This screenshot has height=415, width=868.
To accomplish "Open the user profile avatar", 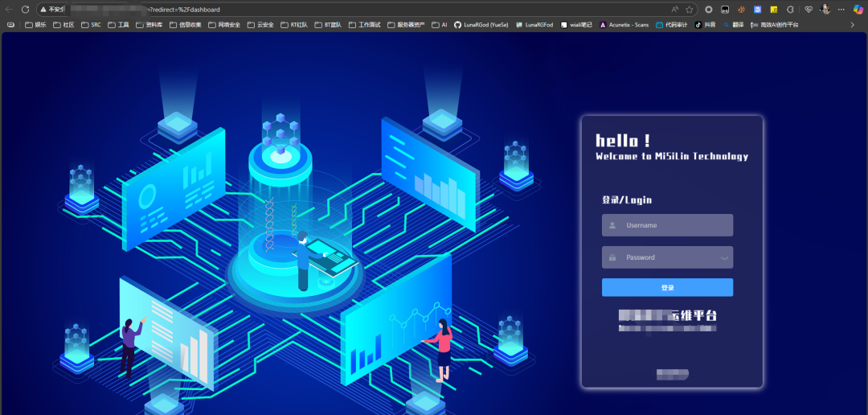I will 825,10.
